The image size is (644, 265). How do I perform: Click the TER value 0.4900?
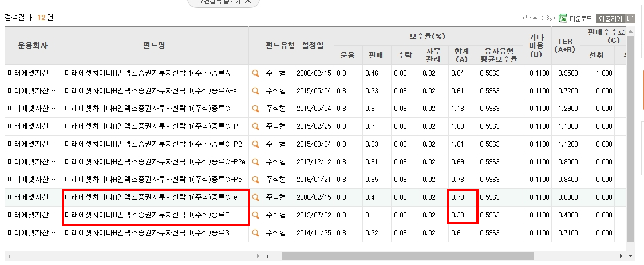pyautogui.click(x=568, y=215)
